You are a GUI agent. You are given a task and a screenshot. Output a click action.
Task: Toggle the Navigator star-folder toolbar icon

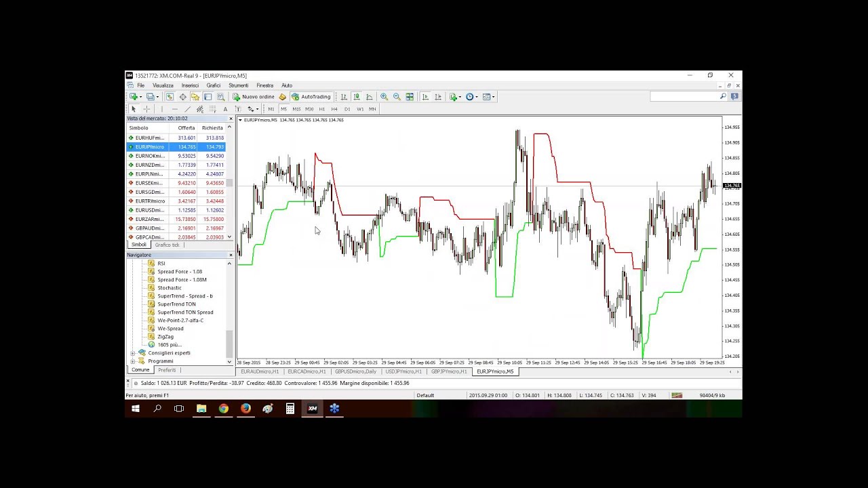195,97
